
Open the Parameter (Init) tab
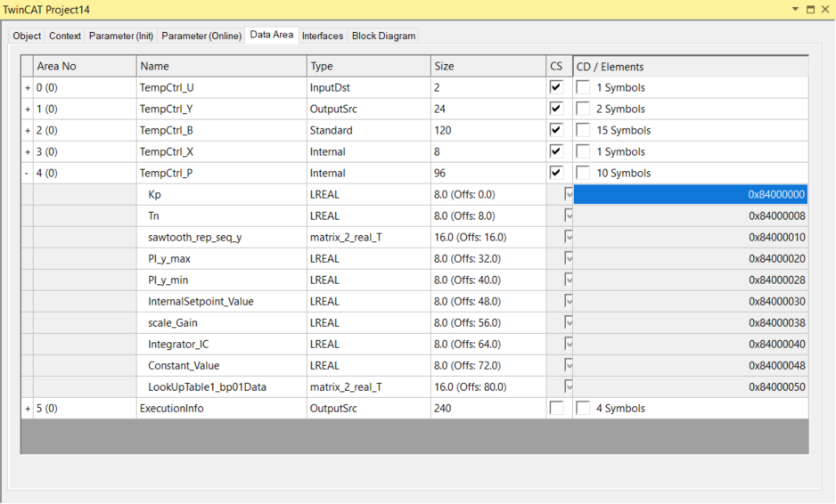[121, 36]
